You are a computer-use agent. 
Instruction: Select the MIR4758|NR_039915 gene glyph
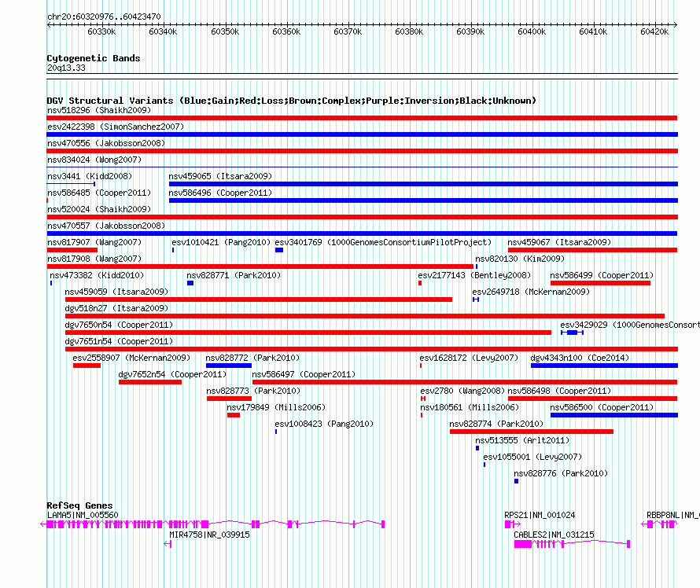(168, 544)
